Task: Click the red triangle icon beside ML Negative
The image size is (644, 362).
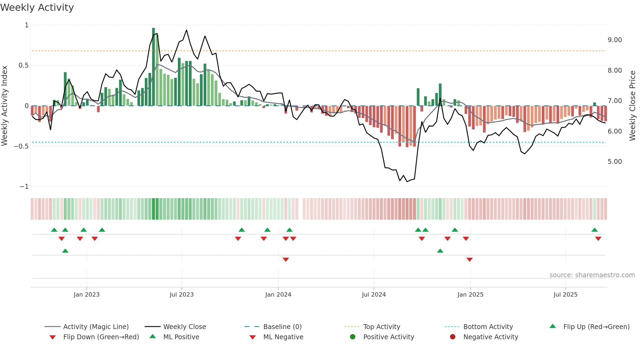Action: point(253,337)
